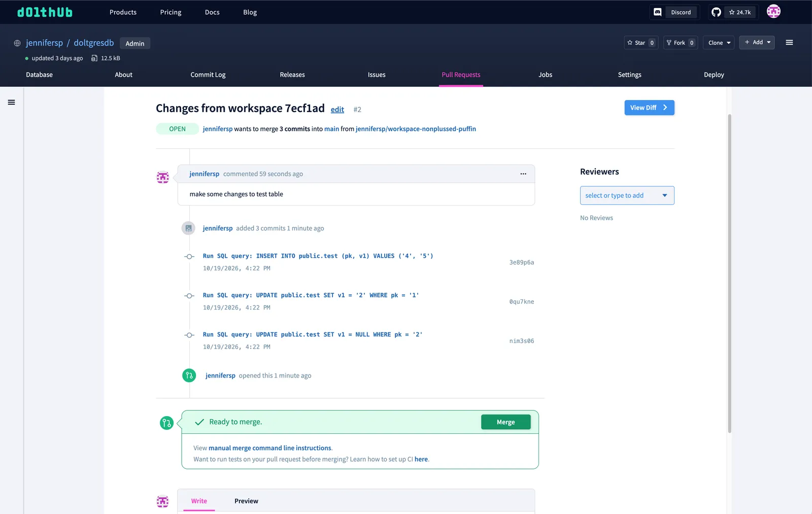Viewport: 812px width, 514px height.
Task: Open manual merge command line instructions
Action: (270, 448)
